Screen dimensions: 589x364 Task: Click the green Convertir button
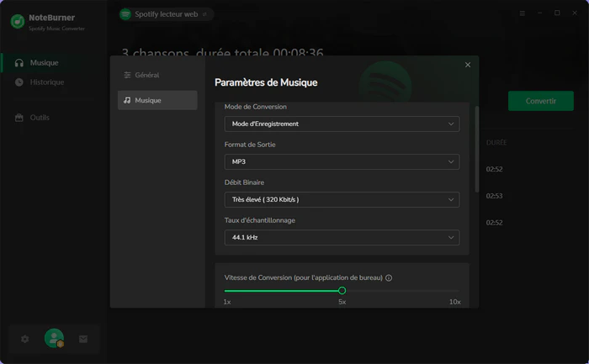540,101
